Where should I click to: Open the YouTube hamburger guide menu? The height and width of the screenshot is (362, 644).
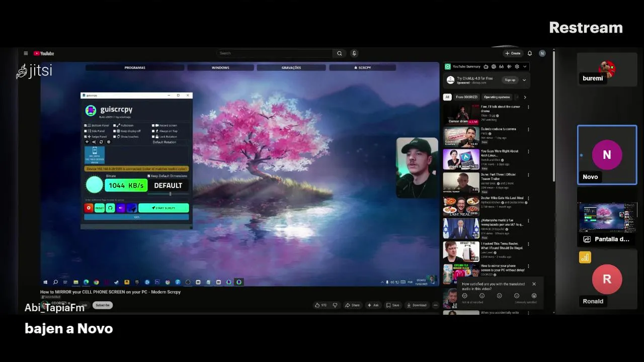[x=26, y=53]
